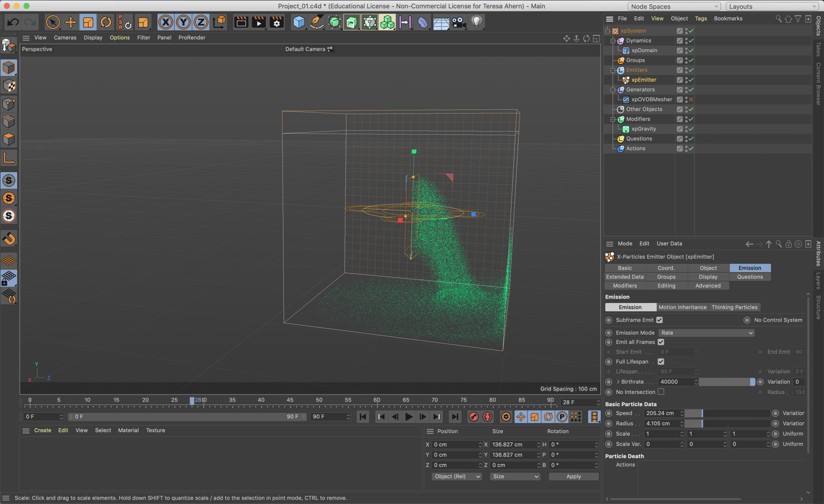Click the Apply button in Coordinates panel
The image size is (824, 504).
point(573,476)
